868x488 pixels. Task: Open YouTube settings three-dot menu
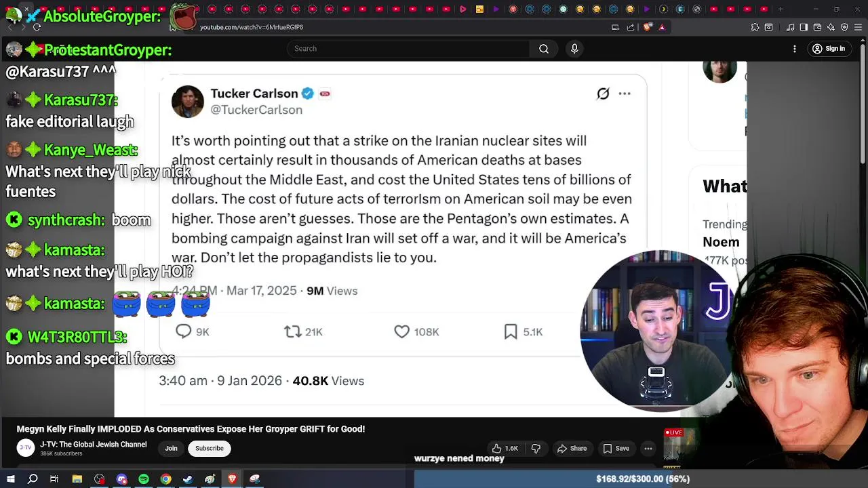point(795,49)
